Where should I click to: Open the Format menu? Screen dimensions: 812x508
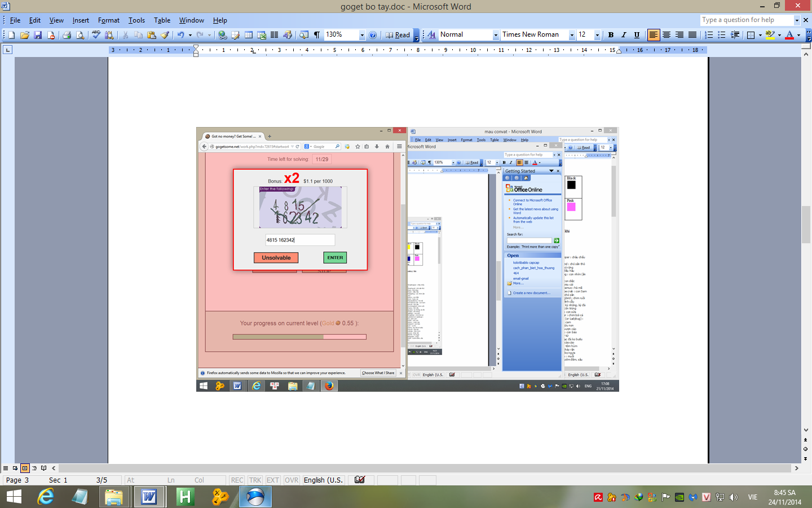[x=109, y=20]
